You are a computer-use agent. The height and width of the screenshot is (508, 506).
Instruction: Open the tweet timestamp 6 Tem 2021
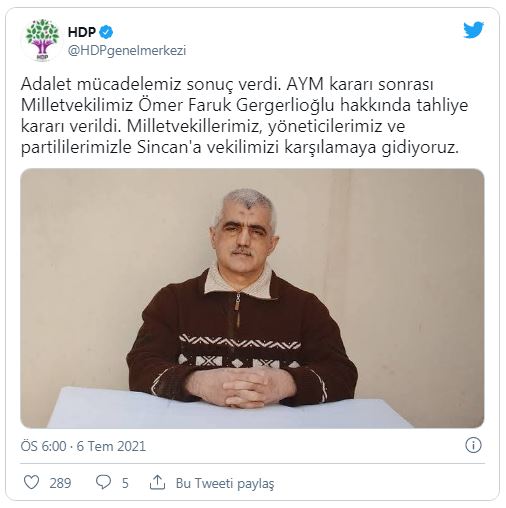(x=111, y=446)
